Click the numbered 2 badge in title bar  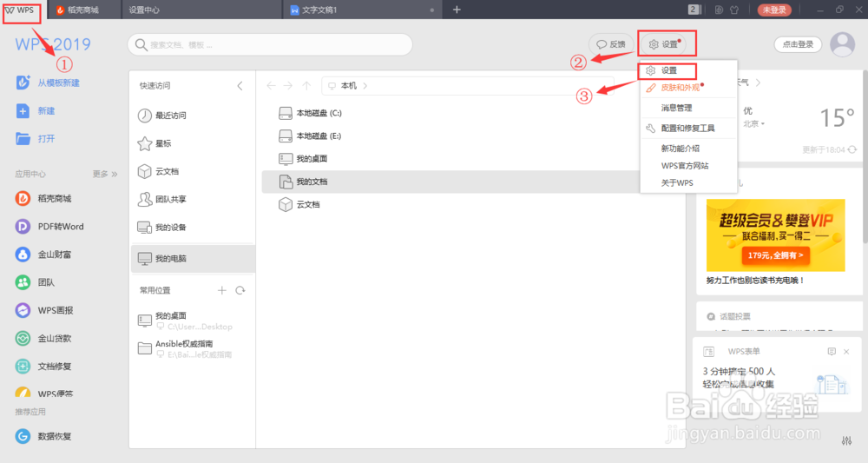694,10
